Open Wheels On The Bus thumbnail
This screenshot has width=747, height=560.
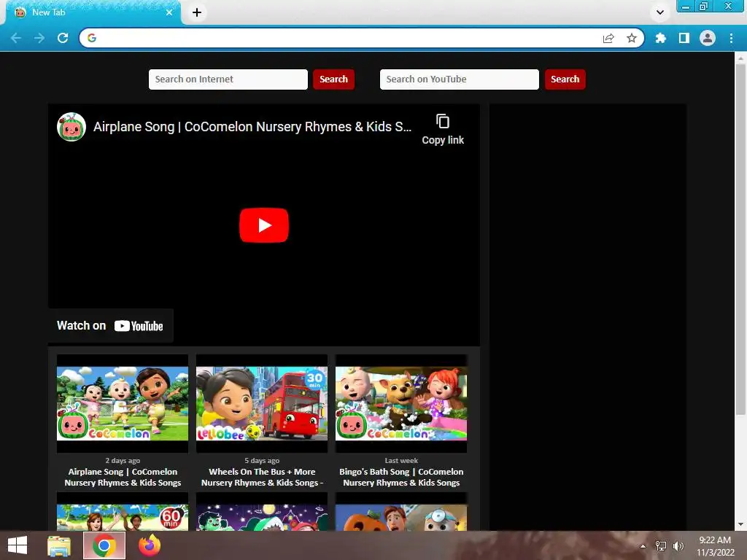point(262,403)
